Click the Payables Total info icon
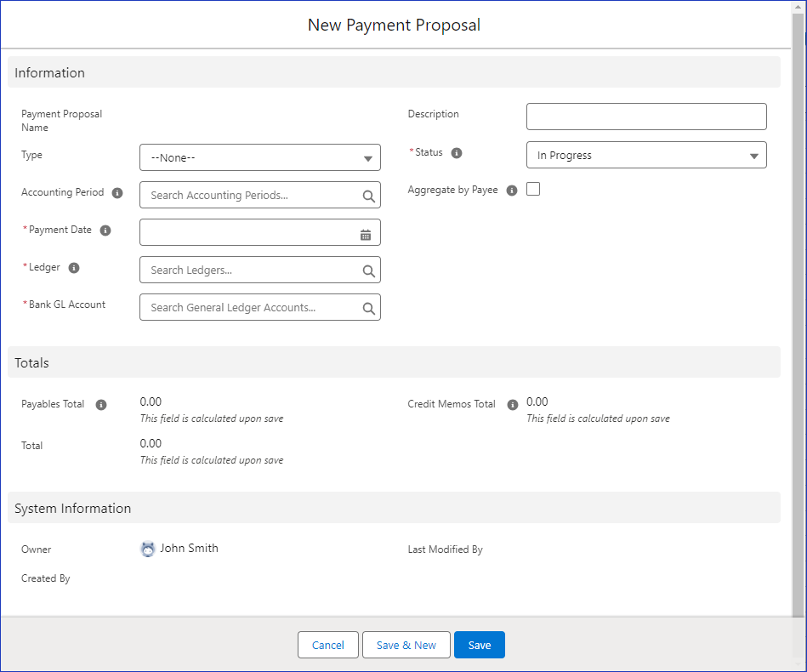This screenshot has height=672, width=807. tap(101, 405)
